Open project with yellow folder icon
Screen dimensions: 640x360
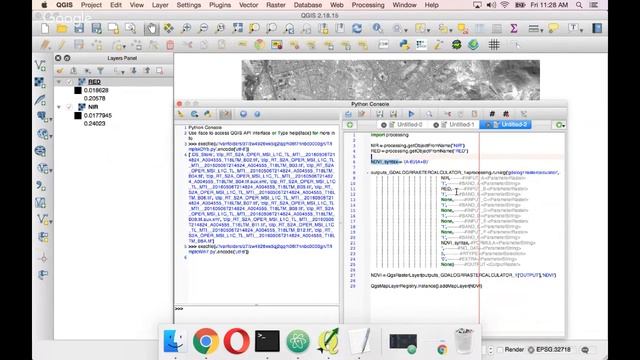click(x=62, y=28)
